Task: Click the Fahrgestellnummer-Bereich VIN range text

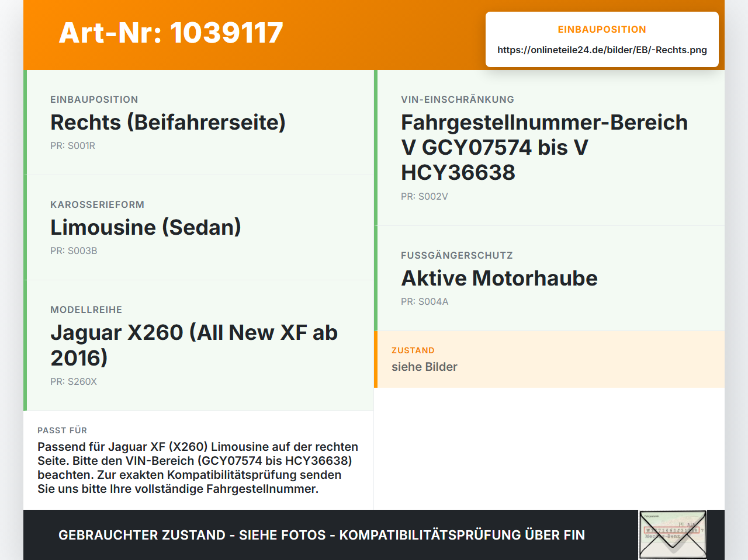Action: pyautogui.click(x=544, y=148)
